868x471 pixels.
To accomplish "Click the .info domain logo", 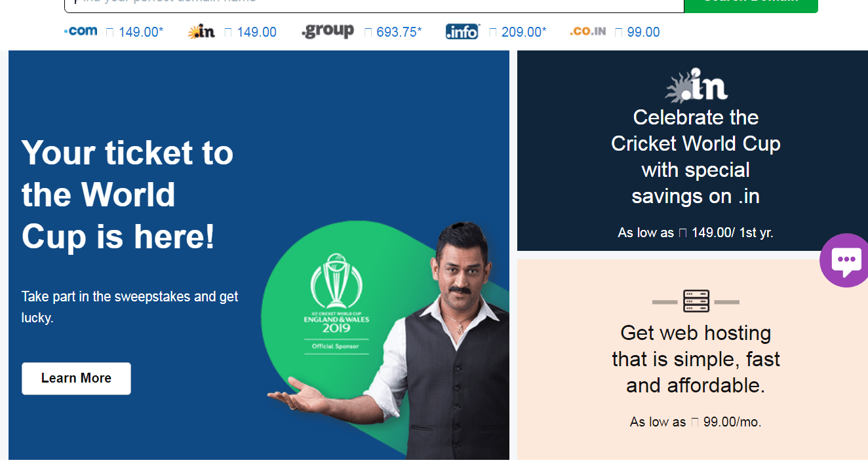I will click(x=462, y=31).
